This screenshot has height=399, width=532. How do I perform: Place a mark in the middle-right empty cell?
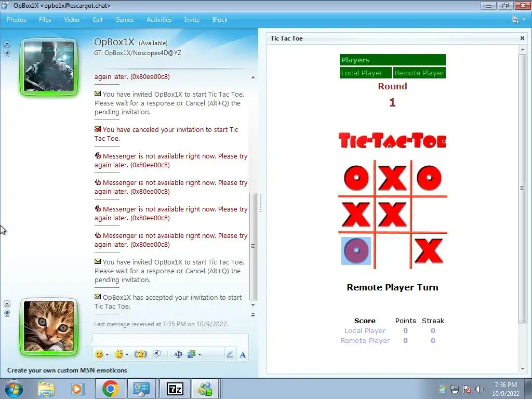[x=429, y=215]
